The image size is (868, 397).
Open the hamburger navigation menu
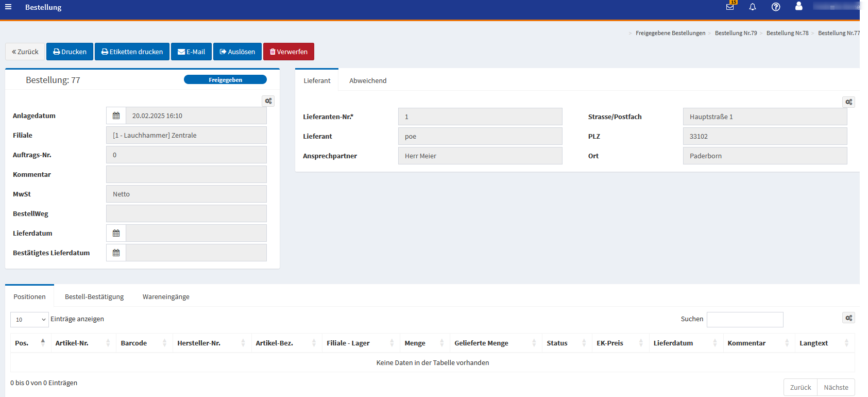(x=8, y=7)
